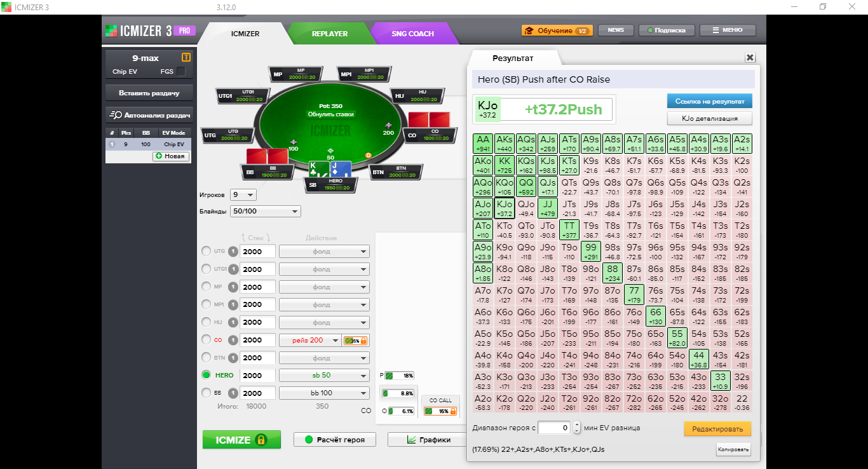Click the UTG seat plate on table
This screenshot has height=469, width=868.
(x=228, y=134)
